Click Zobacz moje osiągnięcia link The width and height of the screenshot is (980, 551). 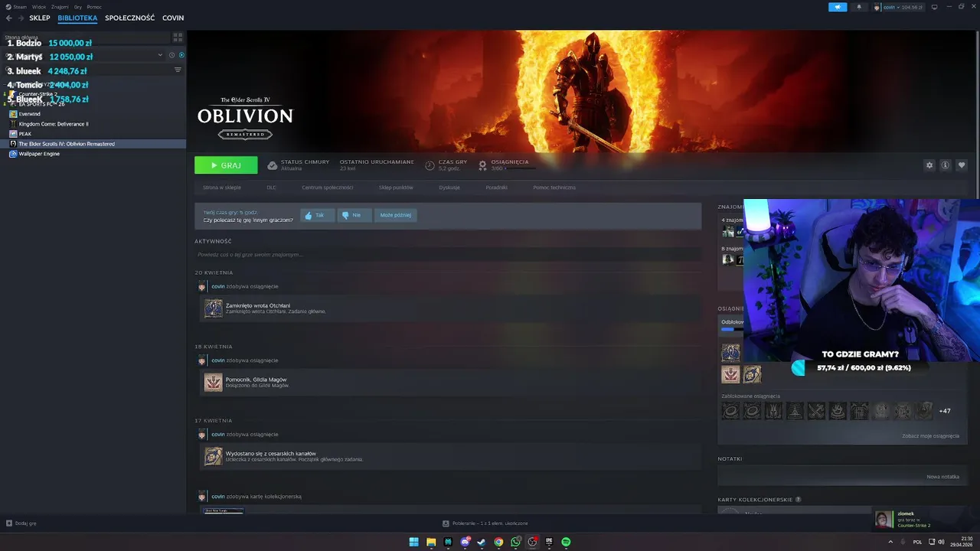pyautogui.click(x=930, y=436)
